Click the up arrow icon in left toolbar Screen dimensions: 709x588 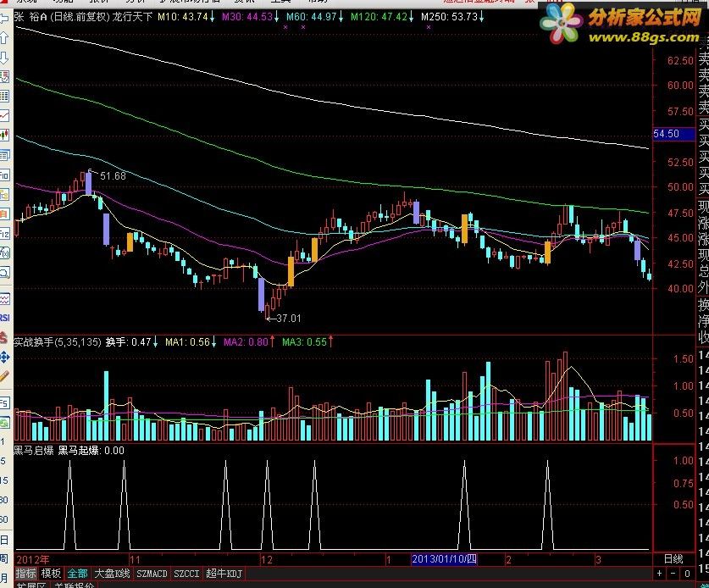(3, 38)
